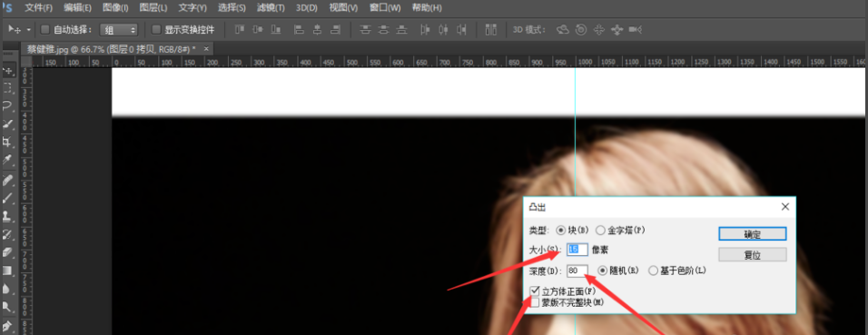Select 块(B) type radio button

pos(560,230)
